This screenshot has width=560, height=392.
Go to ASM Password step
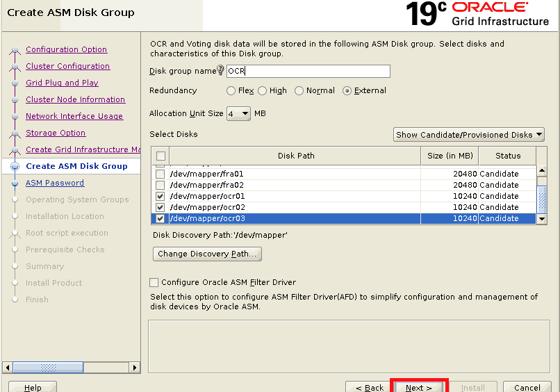point(55,183)
